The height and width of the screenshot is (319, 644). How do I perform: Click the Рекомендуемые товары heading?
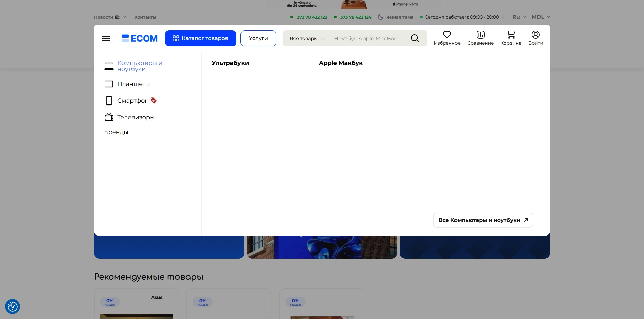149,277
